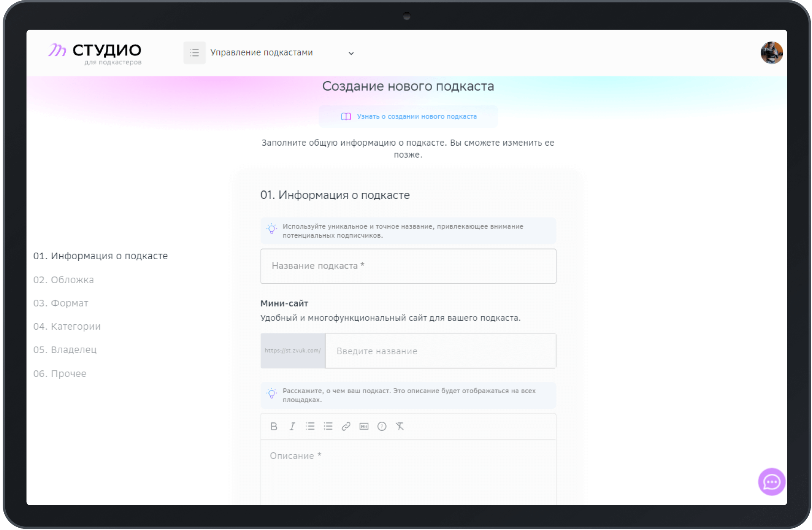This screenshot has height=530, width=812.
Task: Go to step 03. Формат
Action: point(61,303)
